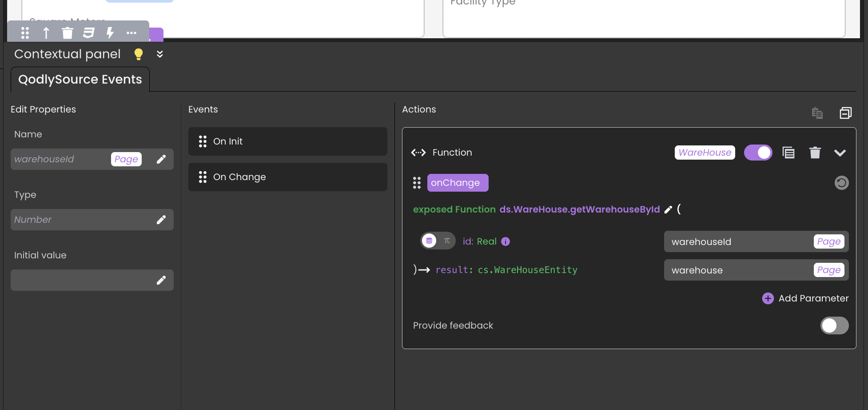Disable the Function action toggle
Image resolution: width=868 pixels, height=410 pixels.
coord(758,153)
